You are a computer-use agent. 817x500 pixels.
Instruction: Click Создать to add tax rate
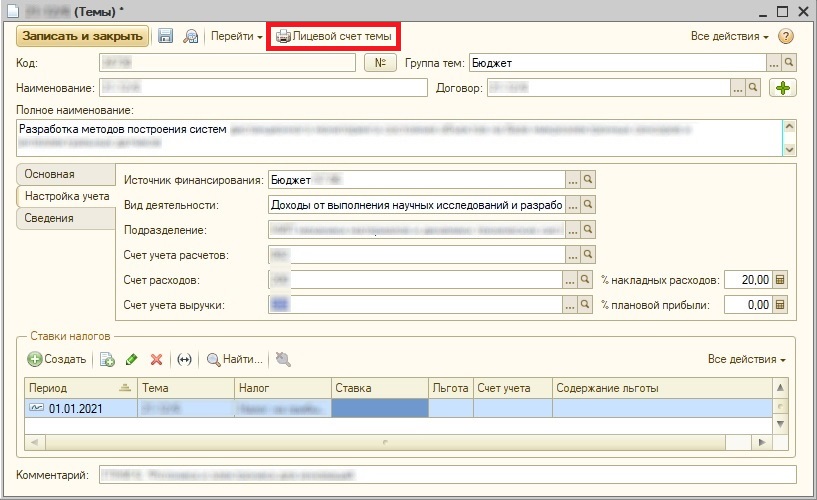tap(57, 359)
